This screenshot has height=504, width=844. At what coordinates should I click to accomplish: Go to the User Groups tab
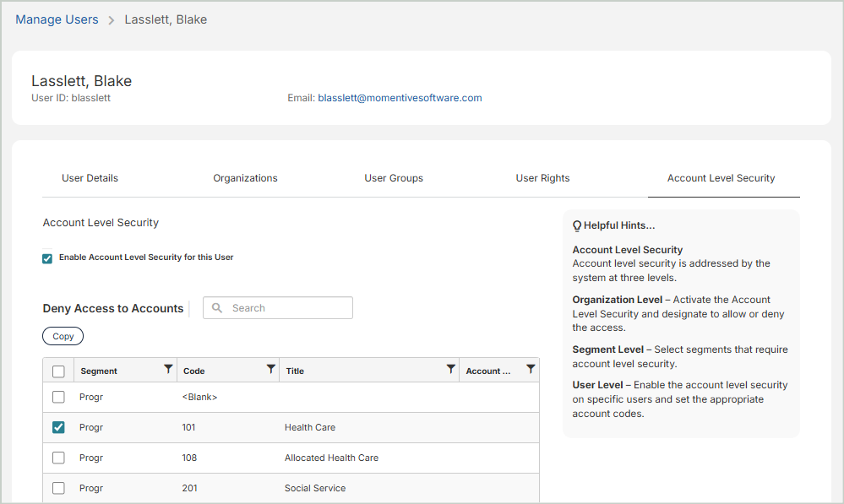point(394,178)
